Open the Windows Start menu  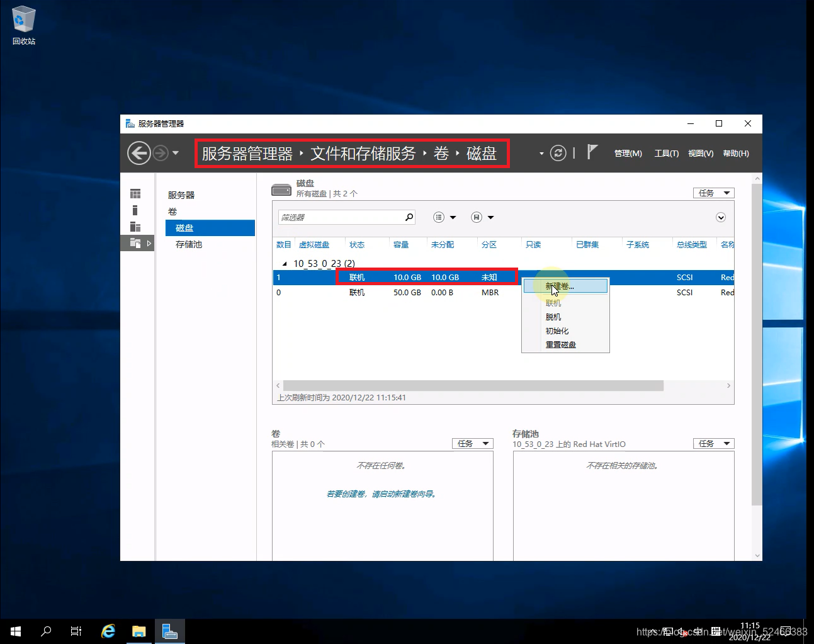click(x=16, y=631)
